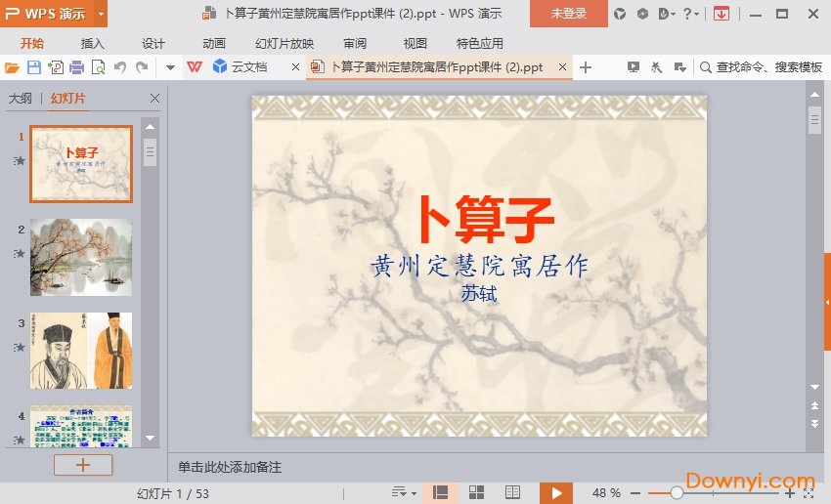Click the round pinwheel icon beside 未登录
This screenshot has width=831, height=504.
coord(620,14)
